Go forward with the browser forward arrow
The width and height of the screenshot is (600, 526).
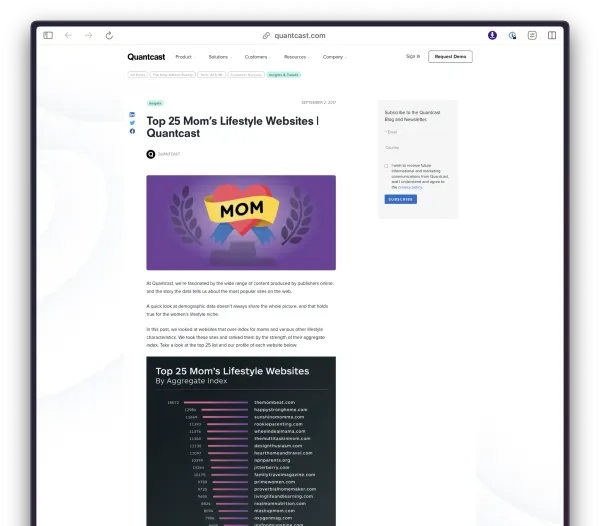click(x=89, y=36)
